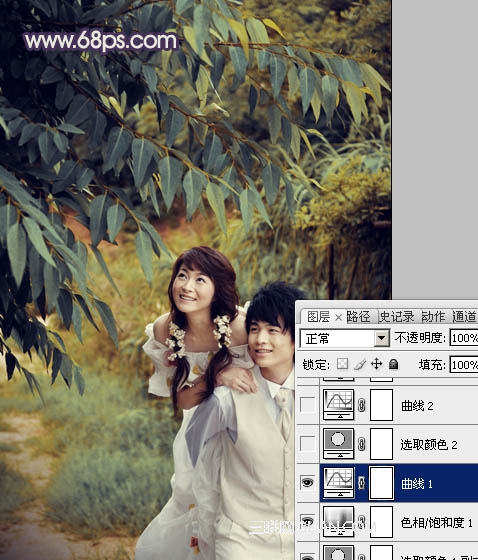Click 选取颜色 2 adjustment thumbnail

[x=338, y=443]
